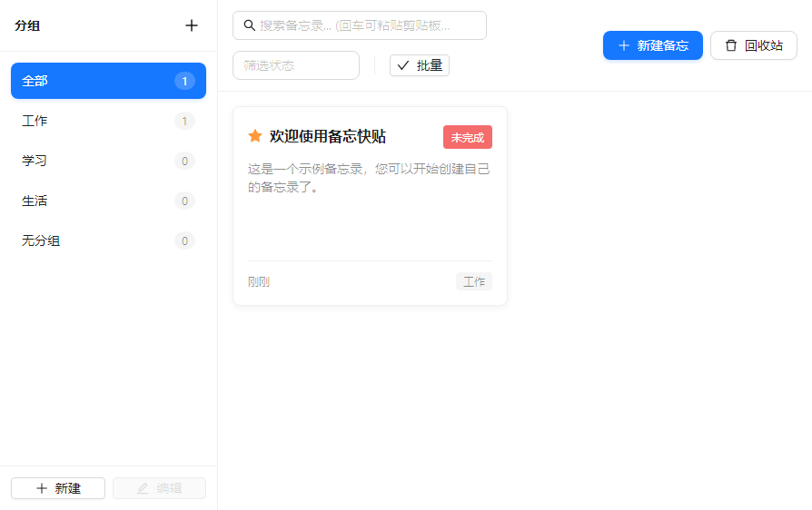The height and width of the screenshot is (510, 812).
Task: Open the 回收站 recycle bin
Action: 754,45
